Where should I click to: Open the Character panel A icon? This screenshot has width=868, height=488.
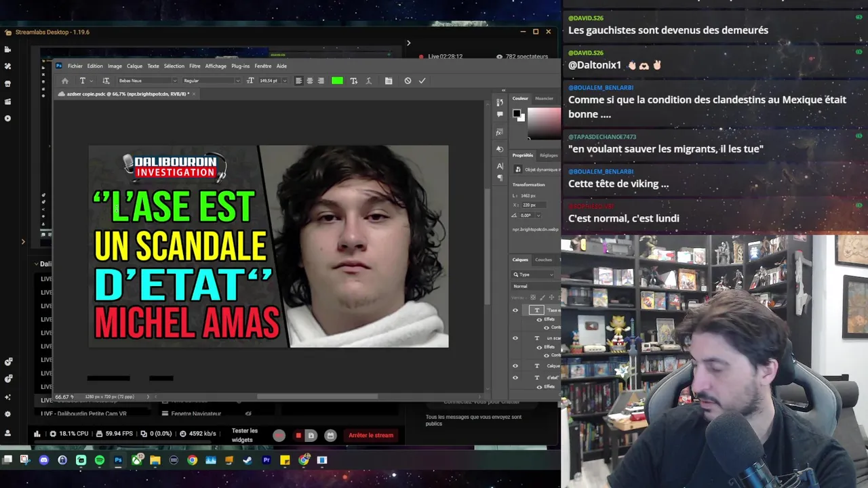(x=500, y=165)
